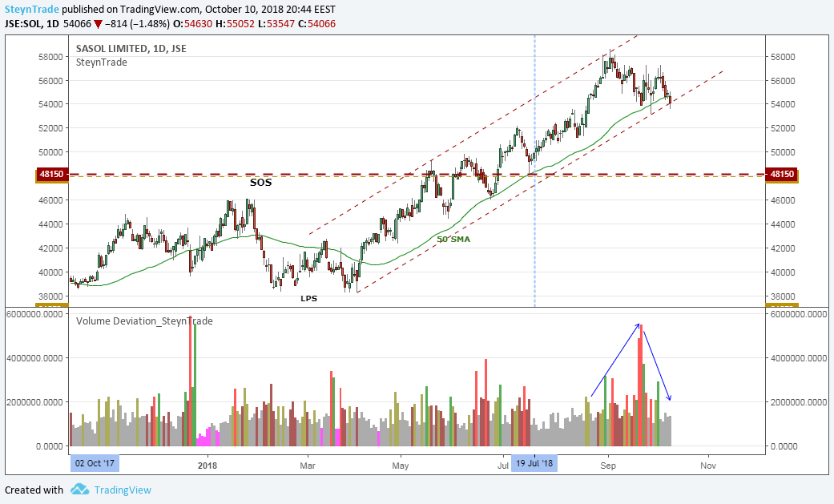This screenshot has width=834, height=504.
Task: Click the 'SteynTrade' label under chart title
Action: pos(102,62)
